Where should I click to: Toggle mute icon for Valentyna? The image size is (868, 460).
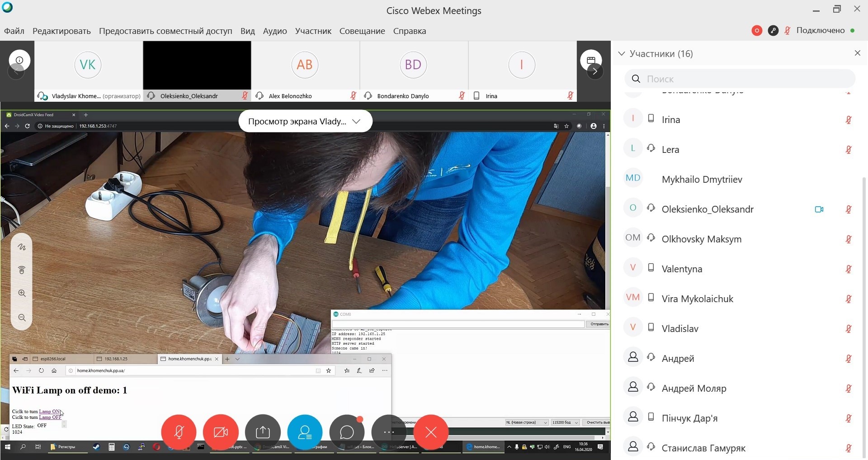[849, 269]
